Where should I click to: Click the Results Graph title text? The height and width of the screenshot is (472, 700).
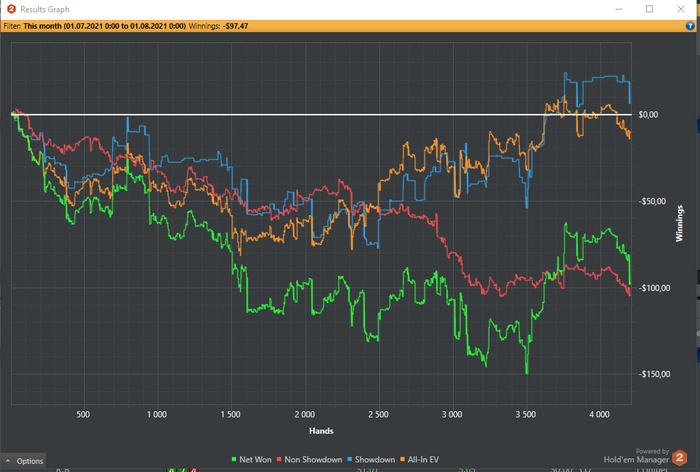point(45,9)
